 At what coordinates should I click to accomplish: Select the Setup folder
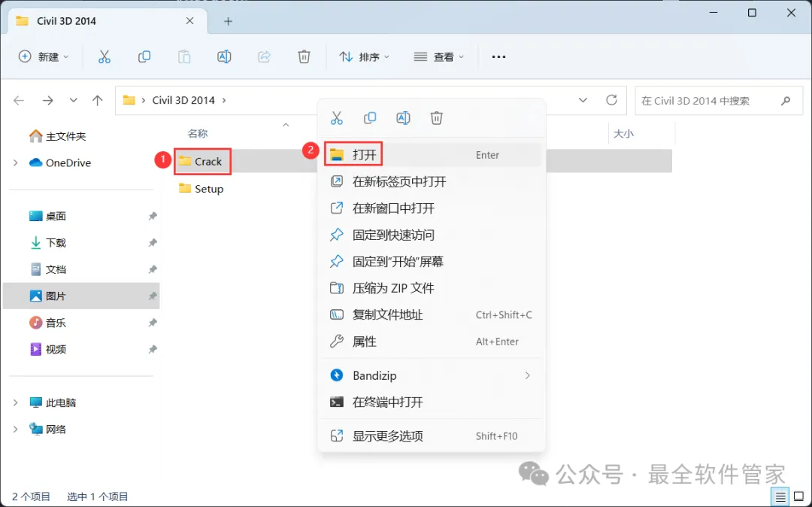(201, 189)
